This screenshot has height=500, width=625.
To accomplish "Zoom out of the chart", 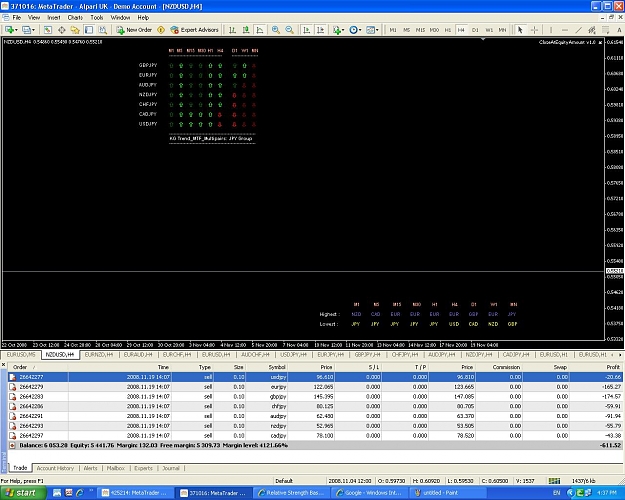I will pos(289,30).
